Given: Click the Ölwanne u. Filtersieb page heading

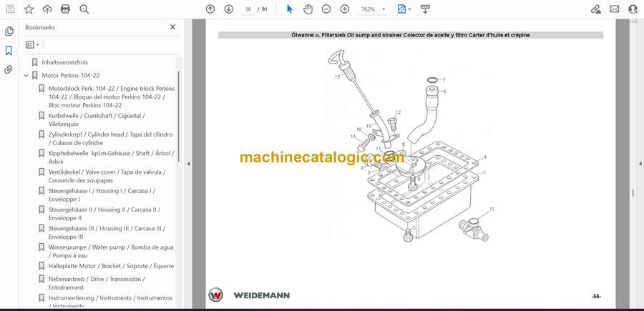Looking at the screenshot, I should coord(410,35).
